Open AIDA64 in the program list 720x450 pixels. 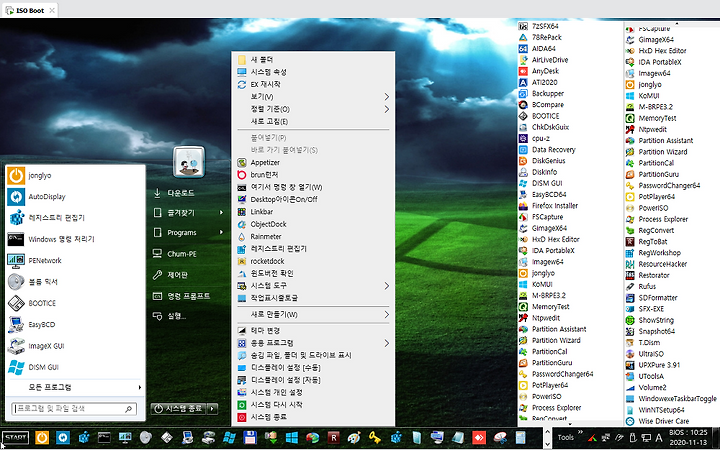tap(537, 48)
